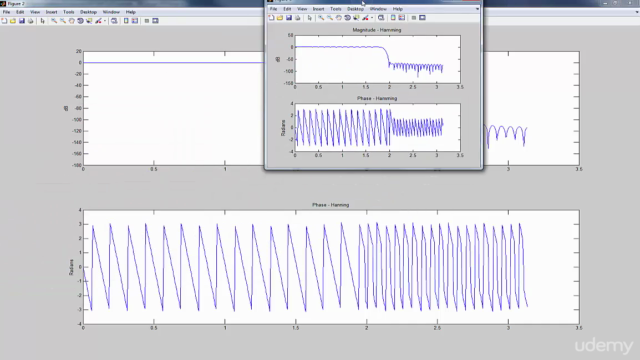Open Insert menu in front Hamming figure
Viewport: 640px width, 360px height.
pos(318,9)
